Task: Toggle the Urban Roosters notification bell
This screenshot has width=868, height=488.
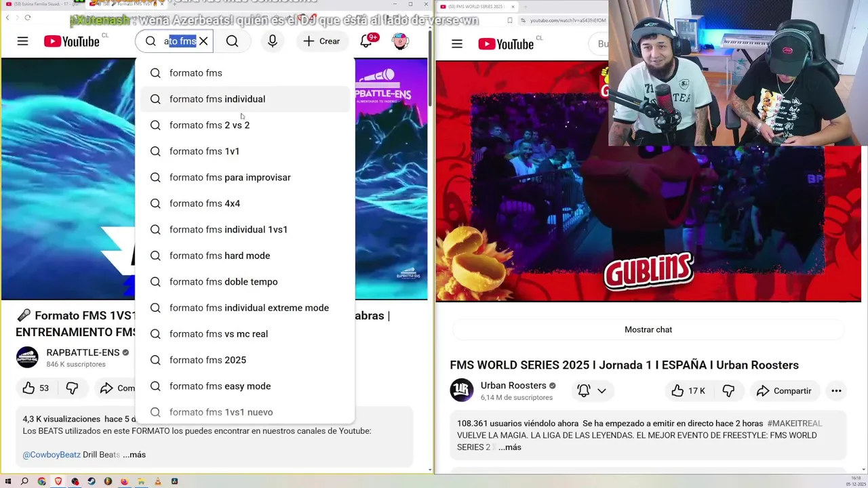Action: click(x=583, y=390)
